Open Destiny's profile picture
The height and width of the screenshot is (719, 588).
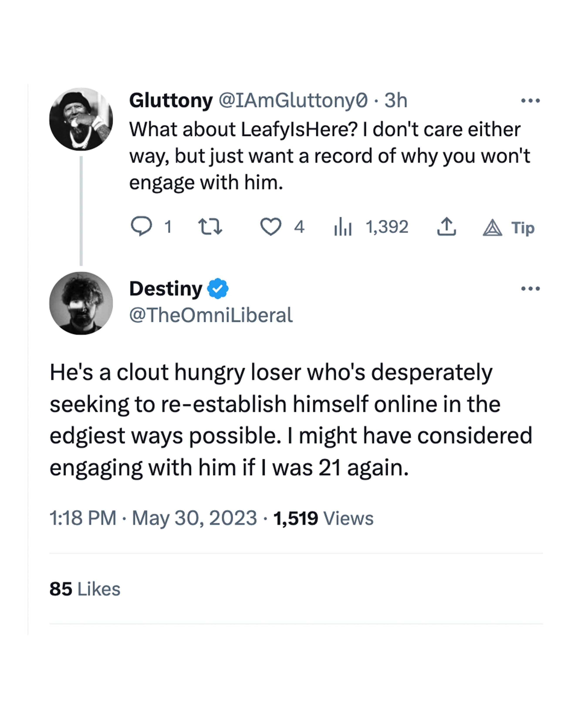(81, 303)
